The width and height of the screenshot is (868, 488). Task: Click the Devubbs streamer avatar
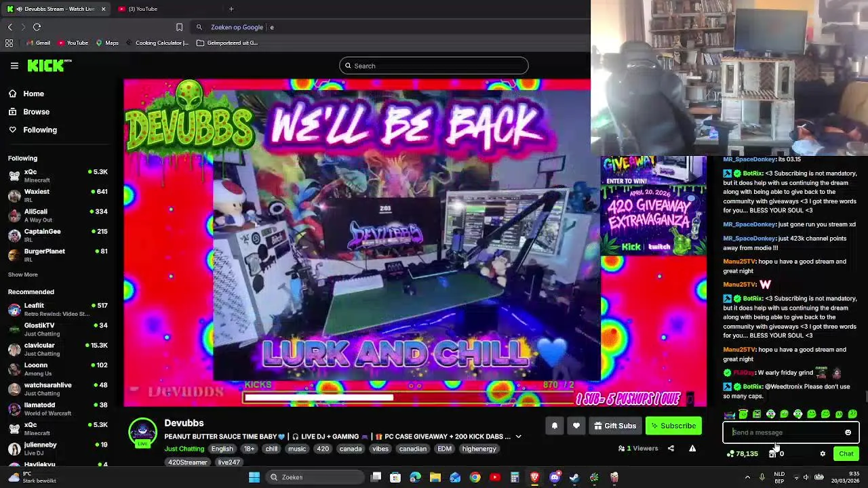tap(142, 432)
